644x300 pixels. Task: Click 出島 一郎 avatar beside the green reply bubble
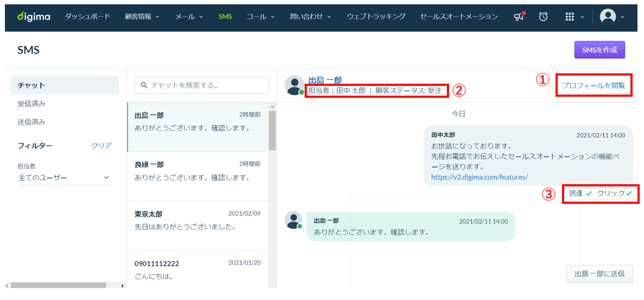[293, 220]
